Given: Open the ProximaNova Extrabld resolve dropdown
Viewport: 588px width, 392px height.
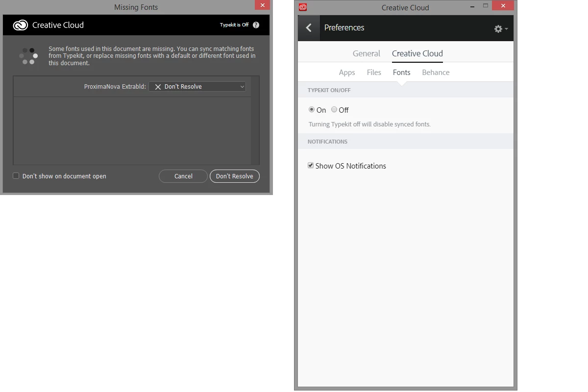Looking at the screenshot, I should (x=197, y=87).
